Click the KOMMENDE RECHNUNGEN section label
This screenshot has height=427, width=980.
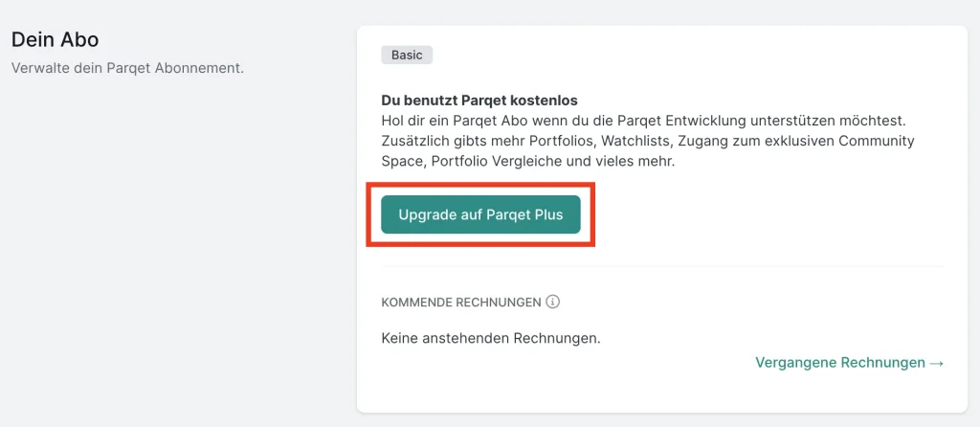[460, 303]
